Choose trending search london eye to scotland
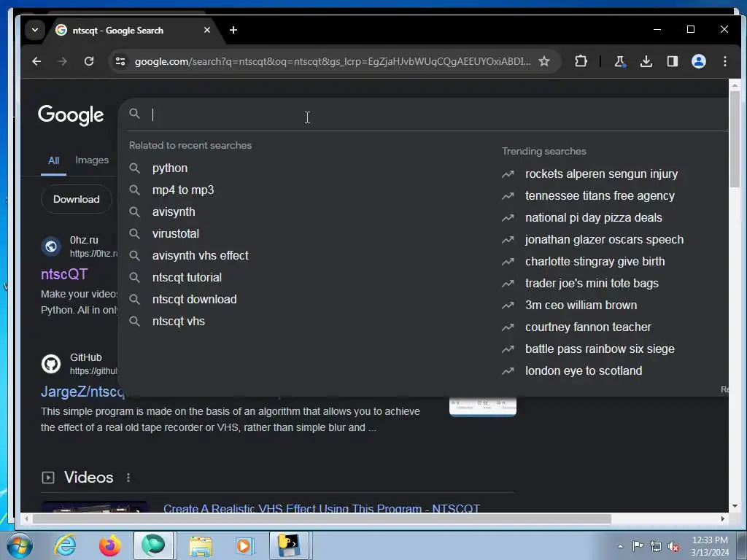This screenshot has width=747, height=560. click(584, 371)
